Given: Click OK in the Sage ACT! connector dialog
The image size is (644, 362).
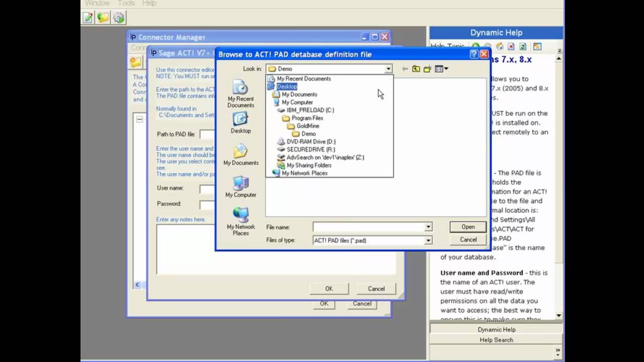Looking at the screenshot, I should (329, 289).
